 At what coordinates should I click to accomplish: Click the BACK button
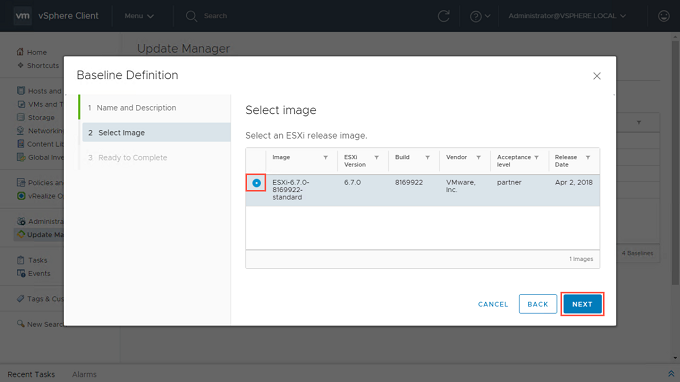[538, 304]
